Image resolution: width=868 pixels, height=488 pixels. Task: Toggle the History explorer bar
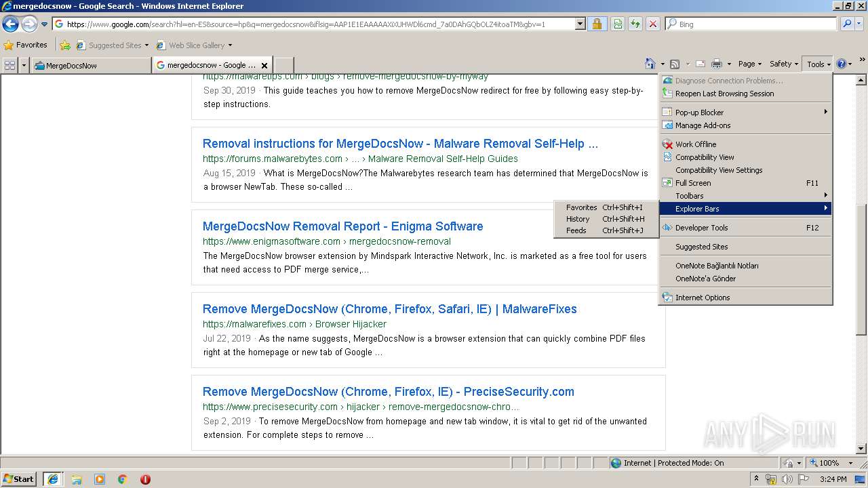(x=606, y=219)
